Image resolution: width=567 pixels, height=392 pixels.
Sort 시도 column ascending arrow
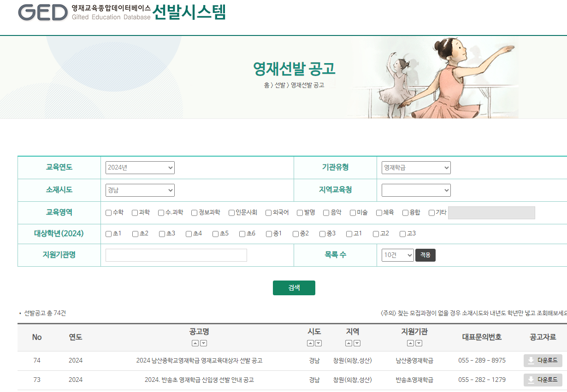(x=310, y=343)
